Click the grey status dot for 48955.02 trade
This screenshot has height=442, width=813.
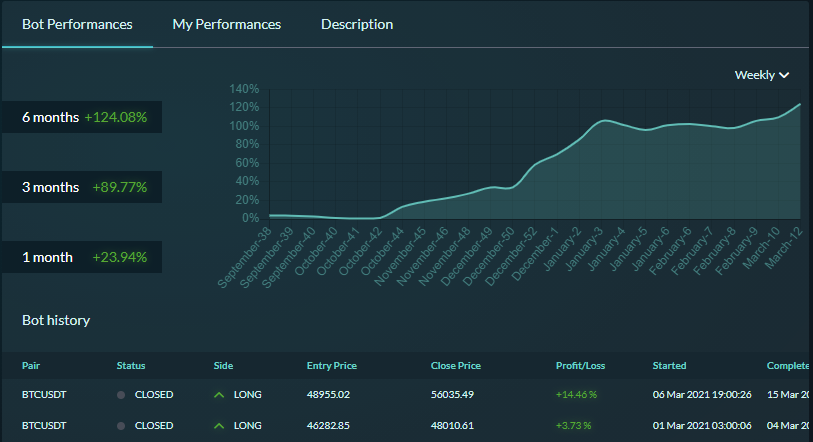[x=121, y=395]
